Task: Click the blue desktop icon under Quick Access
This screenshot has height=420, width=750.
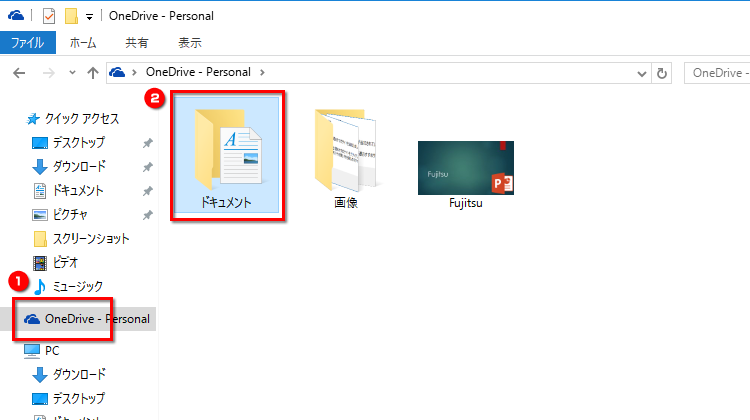Action: pos(40,143)
